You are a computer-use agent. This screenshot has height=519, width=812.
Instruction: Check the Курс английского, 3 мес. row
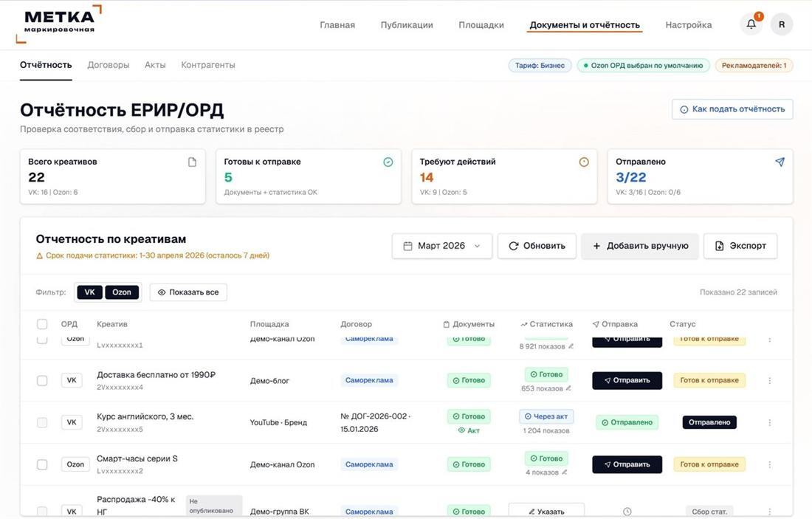[x=42, y=422]
